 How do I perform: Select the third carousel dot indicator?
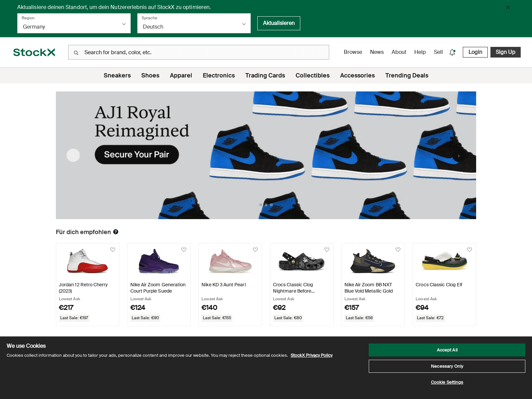[271, 205]
